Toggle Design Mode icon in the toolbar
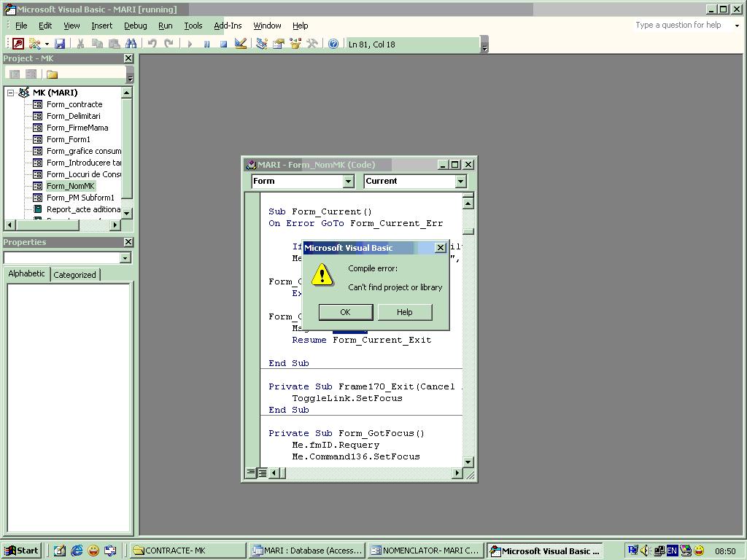This screenshot has height=560, width=747. click(x=241, y=44)
